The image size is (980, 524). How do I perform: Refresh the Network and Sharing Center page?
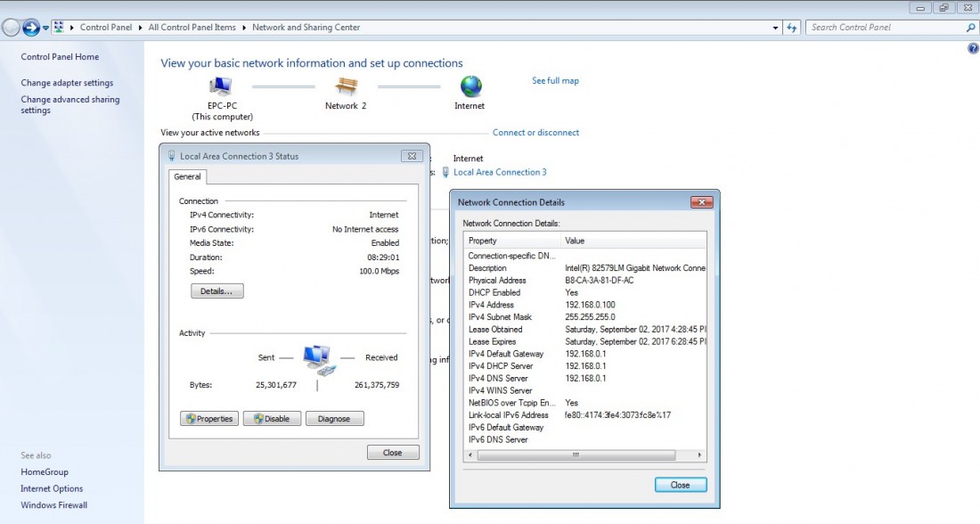(x=792, y=28)
